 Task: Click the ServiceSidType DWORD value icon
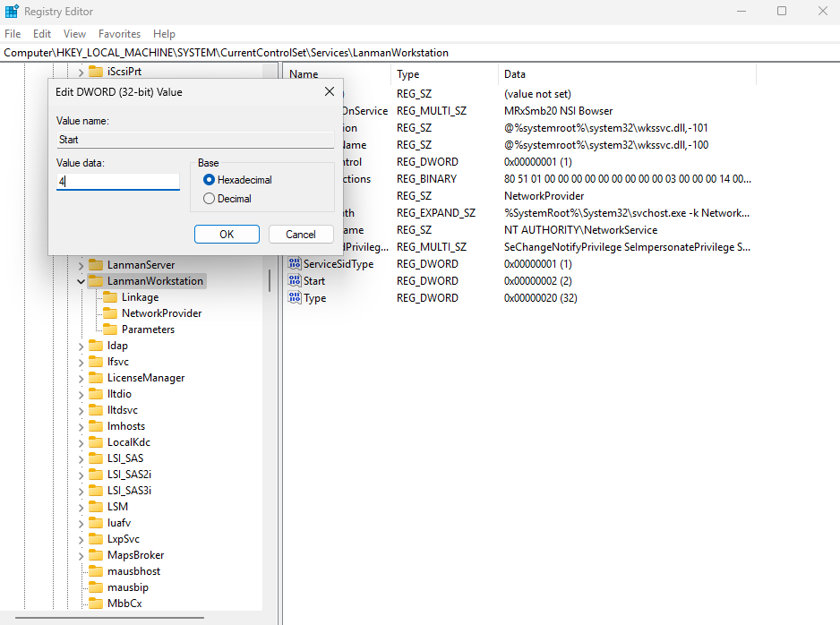294,263
